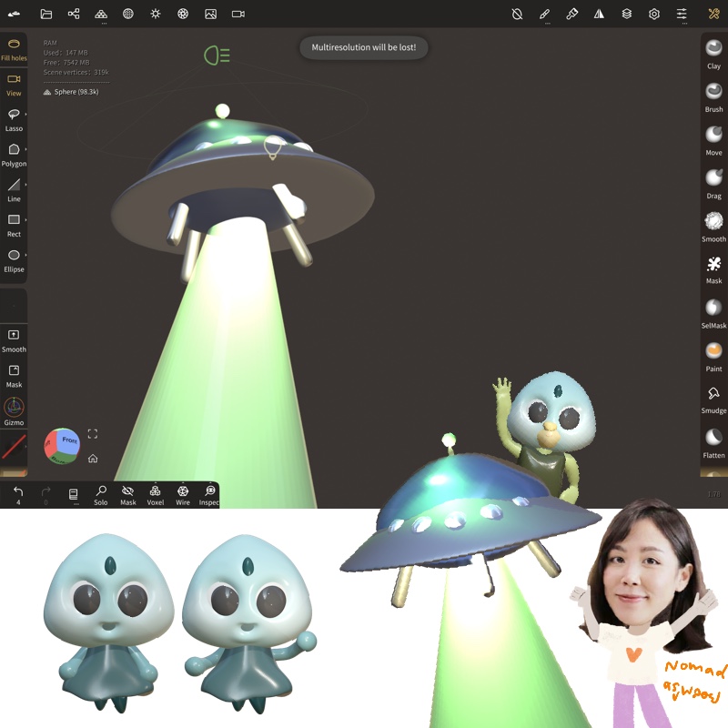This screenshot has height=728, width=728.
Task: Toggle Mask visibility in bottom bar
Action: pos(128,495)
